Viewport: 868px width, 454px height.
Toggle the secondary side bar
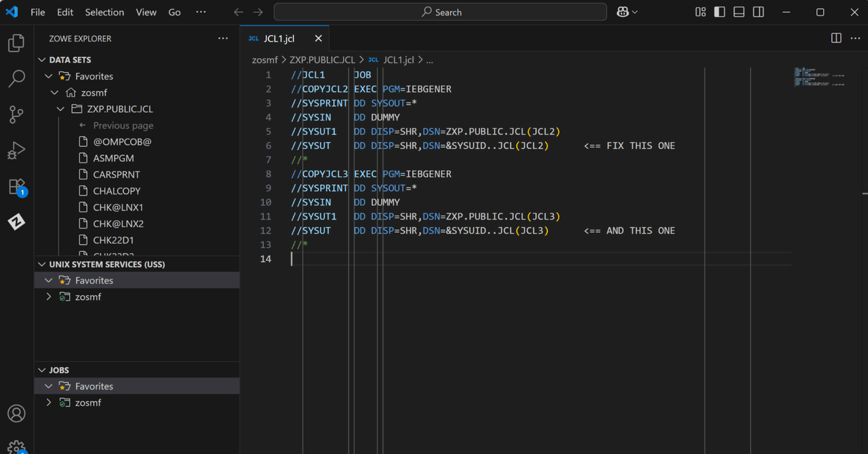coord(759,12)
